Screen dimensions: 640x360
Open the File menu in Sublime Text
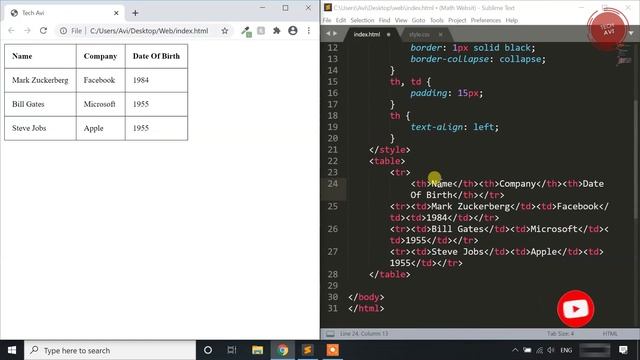pos(327,20)
